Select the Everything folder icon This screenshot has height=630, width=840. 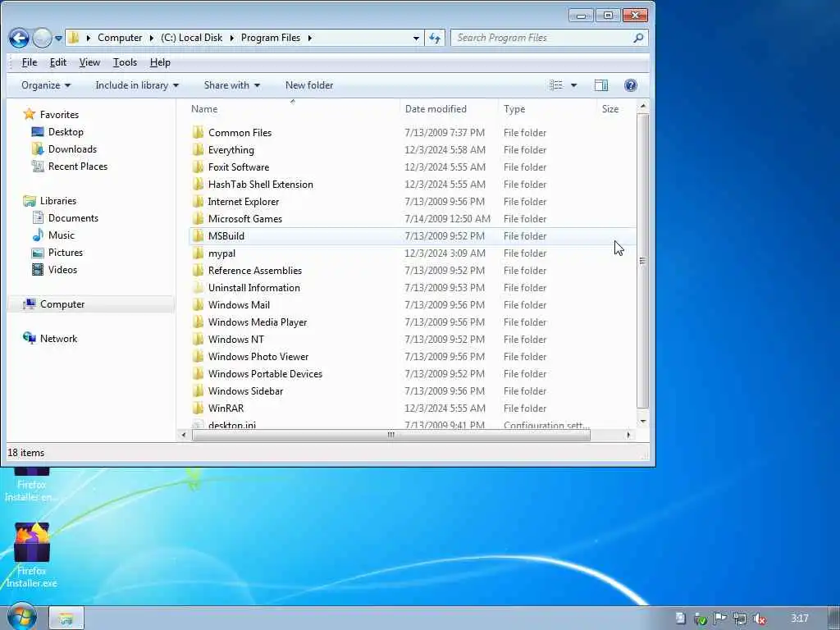click(x=198, y=149)
